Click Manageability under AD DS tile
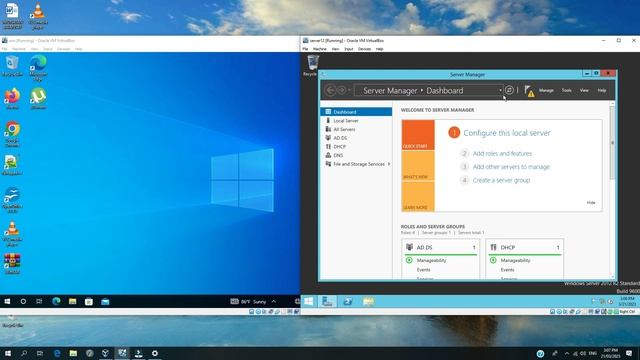Screen dimensions: 640x360 [x=431, y=260]
